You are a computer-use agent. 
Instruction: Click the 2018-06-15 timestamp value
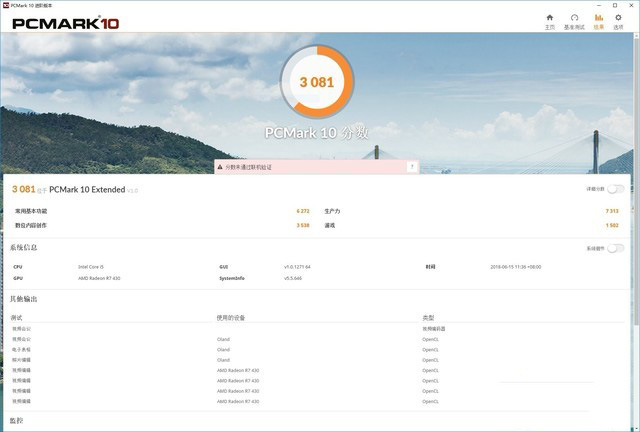tap(516, 267)
